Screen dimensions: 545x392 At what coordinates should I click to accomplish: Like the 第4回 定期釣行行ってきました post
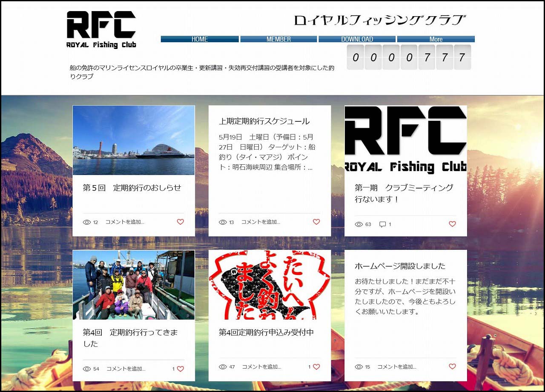(181, 369)
